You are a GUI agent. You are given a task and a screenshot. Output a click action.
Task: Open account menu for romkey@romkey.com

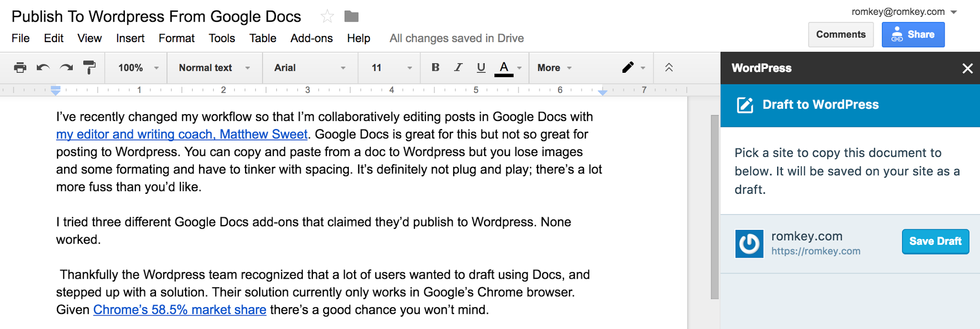coord(903,12)
